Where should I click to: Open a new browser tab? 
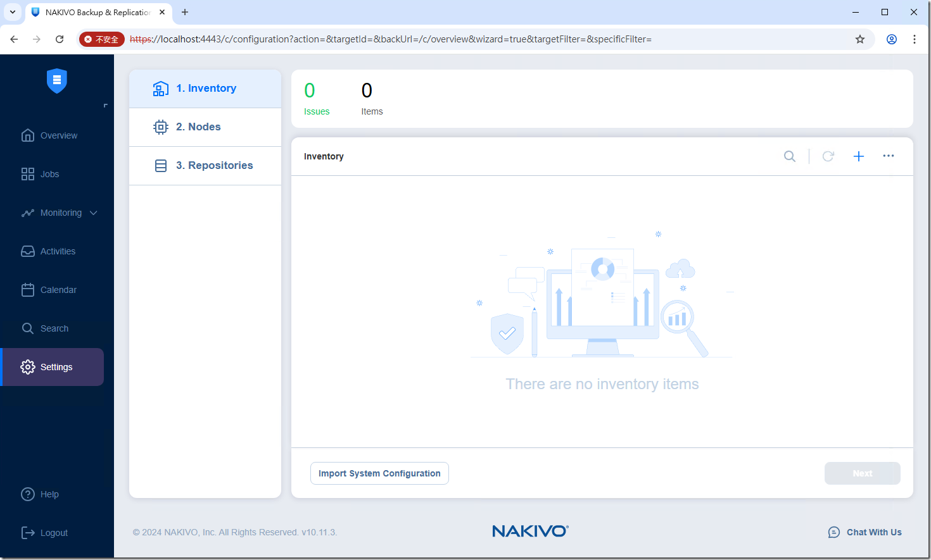tap(185, 12)
